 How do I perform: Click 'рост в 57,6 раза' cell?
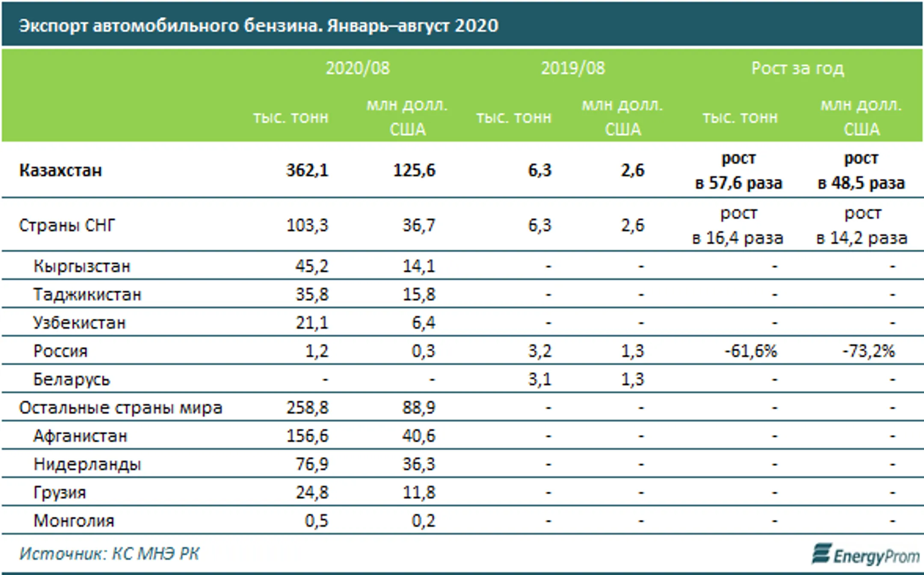click(x=739, y=171)
